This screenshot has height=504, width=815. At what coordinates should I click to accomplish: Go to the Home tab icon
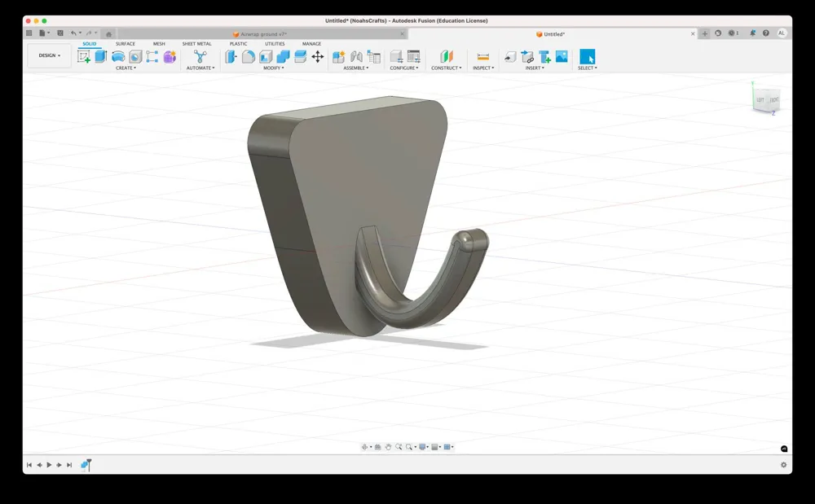coord(108,33)
